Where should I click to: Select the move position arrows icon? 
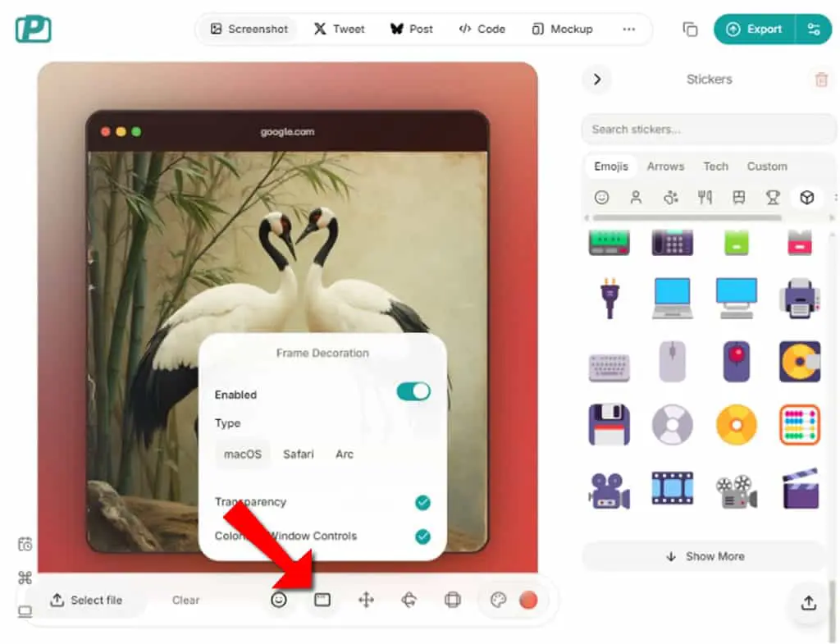click(366, 600)
